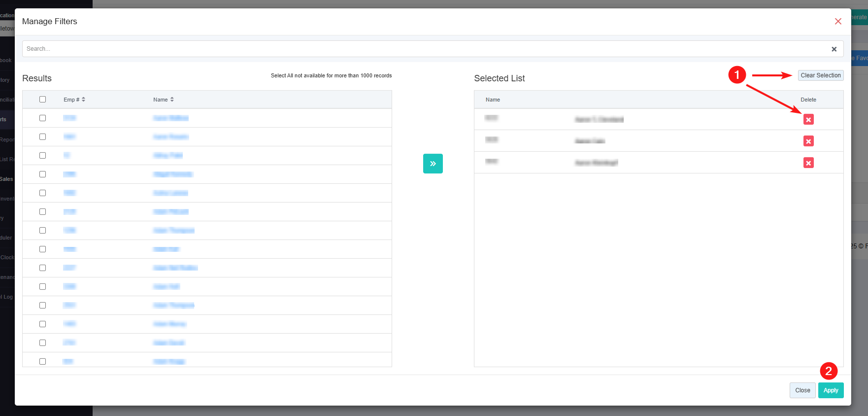Viewport: 868px width, 416px height.
Task: Delete the second entry in Selected List
Action: [808, 141]
